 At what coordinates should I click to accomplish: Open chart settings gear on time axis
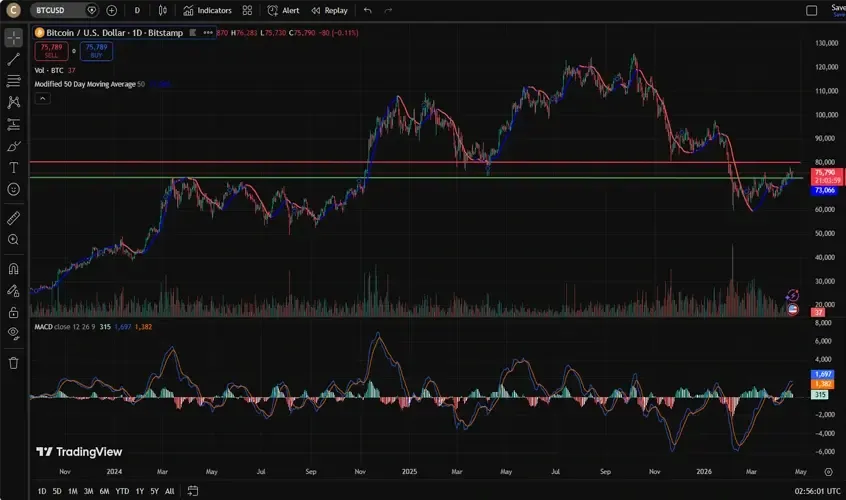tap(828, 472)
